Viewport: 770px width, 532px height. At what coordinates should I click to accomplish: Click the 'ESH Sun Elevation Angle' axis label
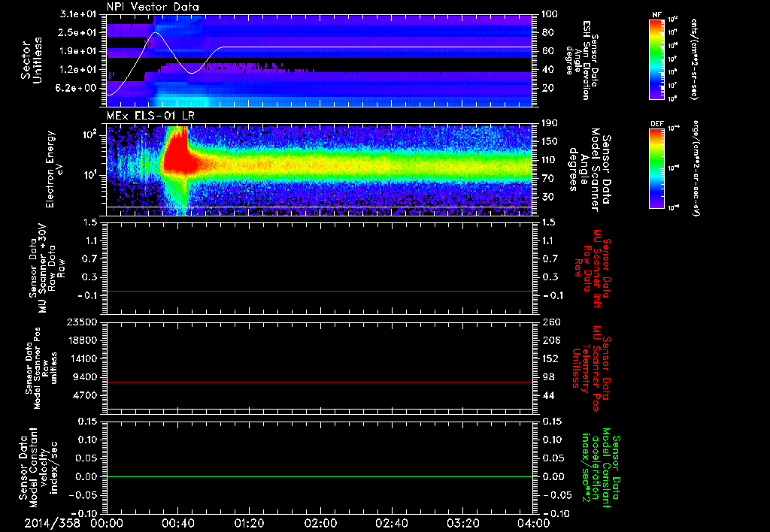[582, 60]
